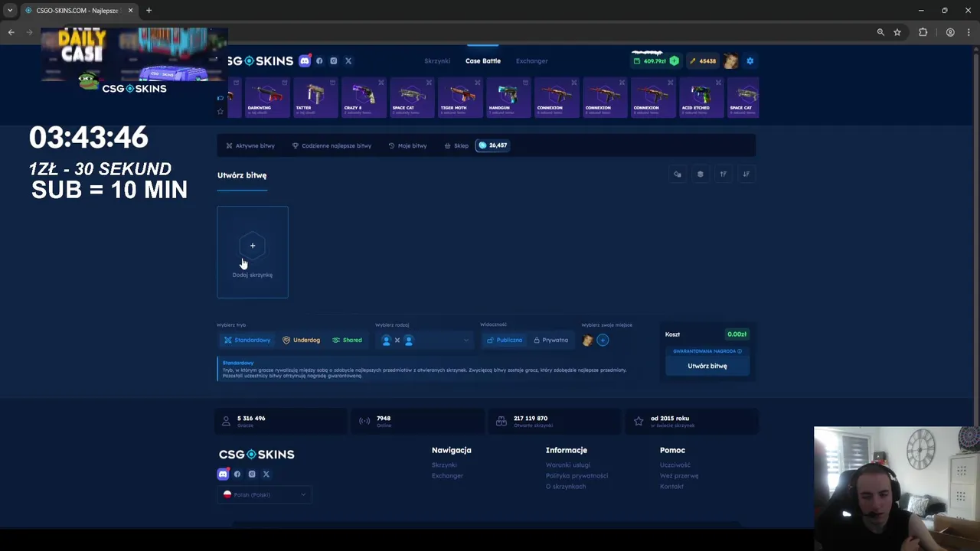Open Discord icon in footer

(223, 474)
